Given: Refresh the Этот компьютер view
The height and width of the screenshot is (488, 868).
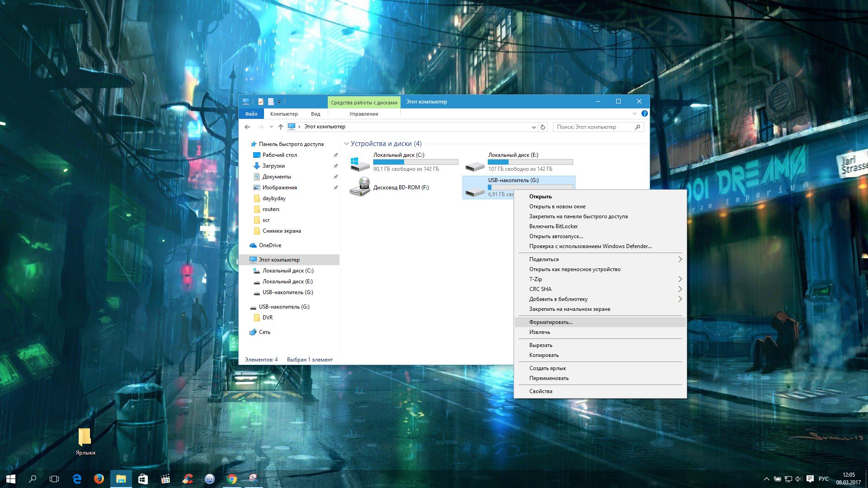Looking at the screenshot, I should [543, 127].
